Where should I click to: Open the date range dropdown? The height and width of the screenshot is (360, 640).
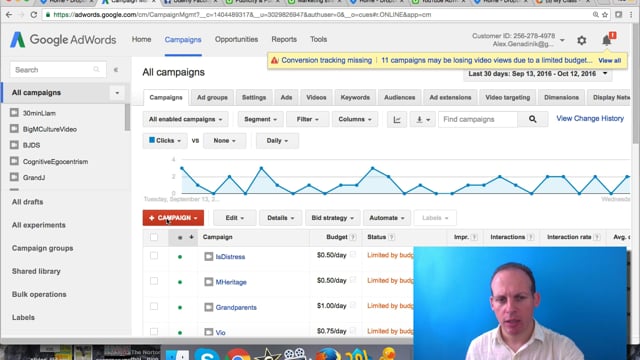[x=538, y=74]
